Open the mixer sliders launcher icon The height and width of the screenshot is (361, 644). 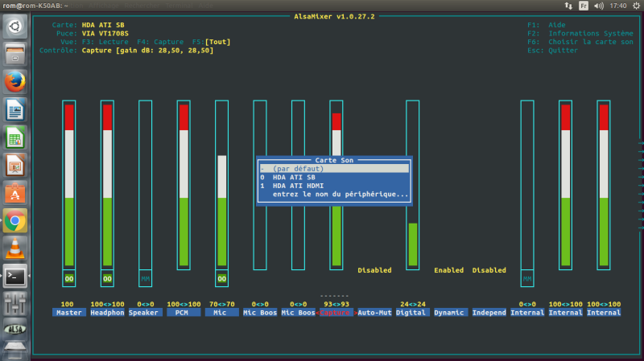14,304
